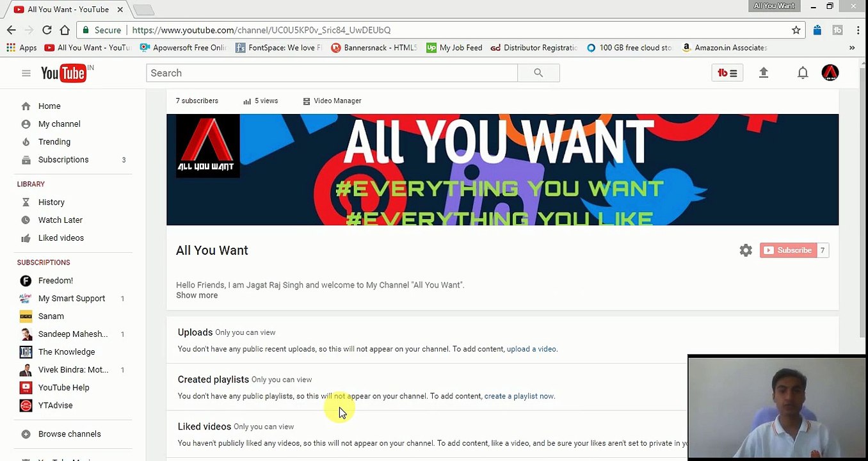The image size is (868, 461).
Task: Click the channel profile picture
Action: click(207, 146)
